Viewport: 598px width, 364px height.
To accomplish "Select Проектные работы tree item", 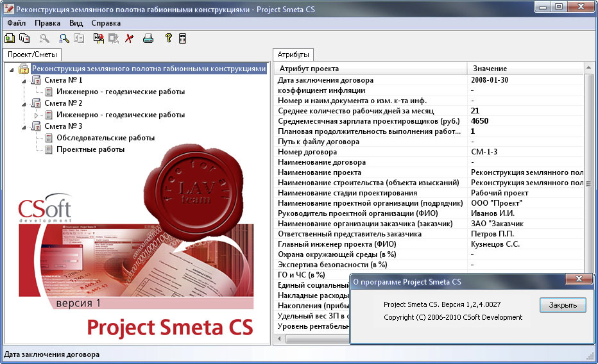I will (90, 149).
